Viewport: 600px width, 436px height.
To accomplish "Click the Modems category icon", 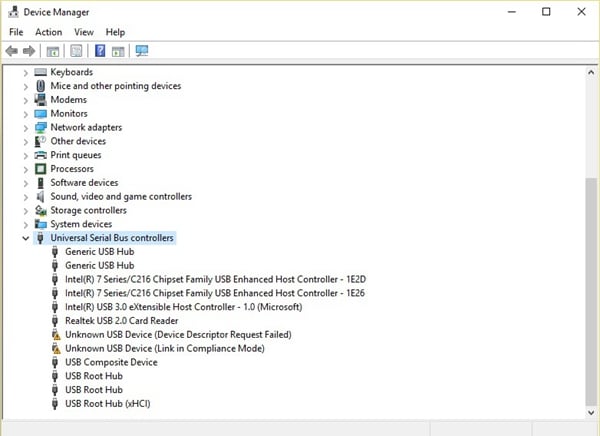I will point(41,100).
